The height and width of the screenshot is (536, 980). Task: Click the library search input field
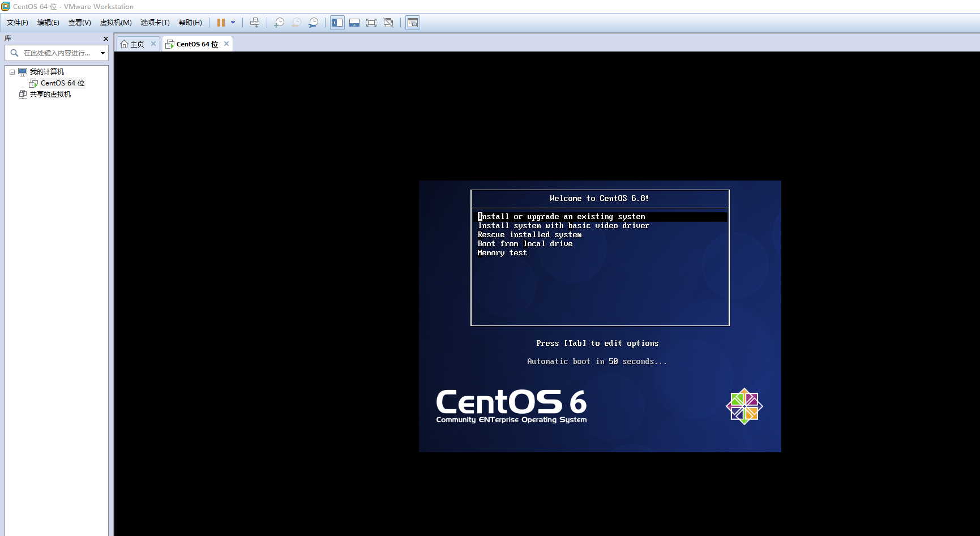pyautogui.click(x=57, y=53)
